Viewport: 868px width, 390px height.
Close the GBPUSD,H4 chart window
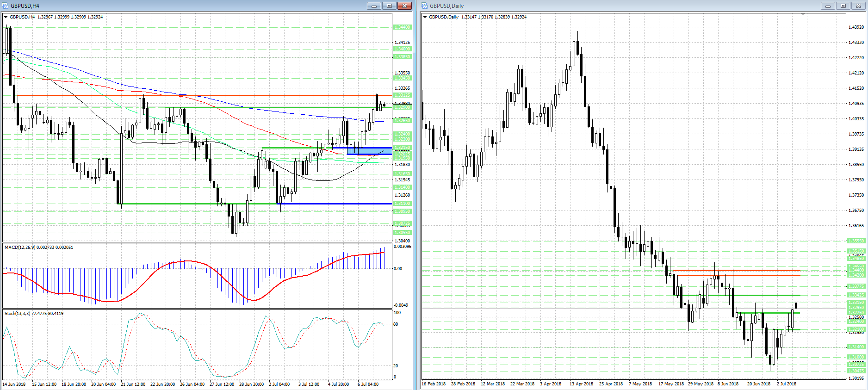tap(404, 6)
